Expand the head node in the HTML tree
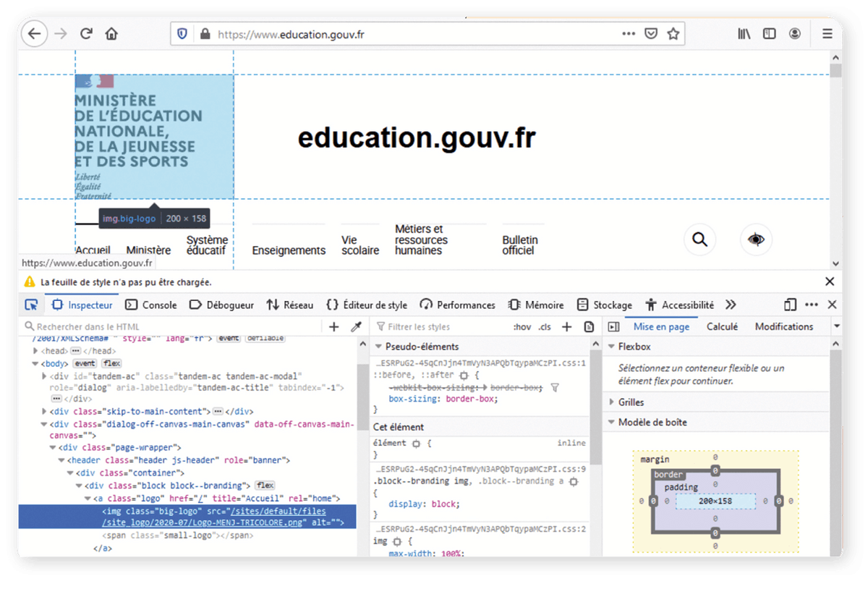 (35, 350)
